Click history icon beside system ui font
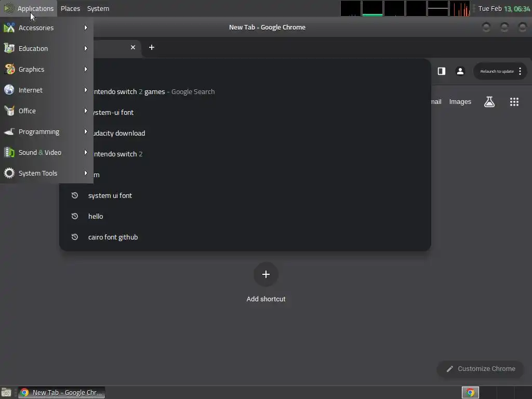This screenshot has width=532, height=399. point(75,195)
